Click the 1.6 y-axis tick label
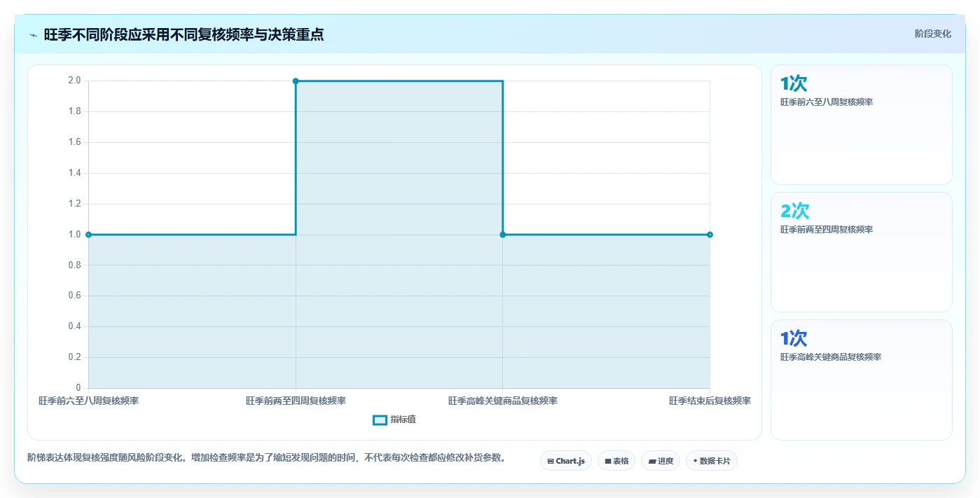The width and height of the screenshot is (980, 498). pos(74,142)
